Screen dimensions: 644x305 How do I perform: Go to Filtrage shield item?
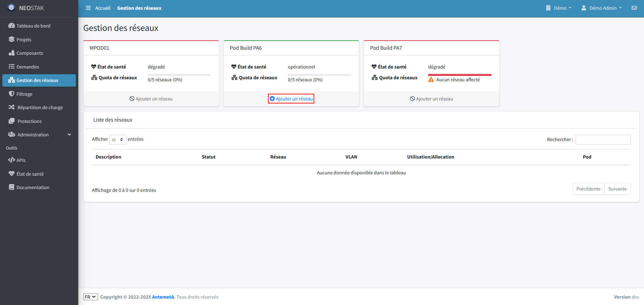[24, 94]
